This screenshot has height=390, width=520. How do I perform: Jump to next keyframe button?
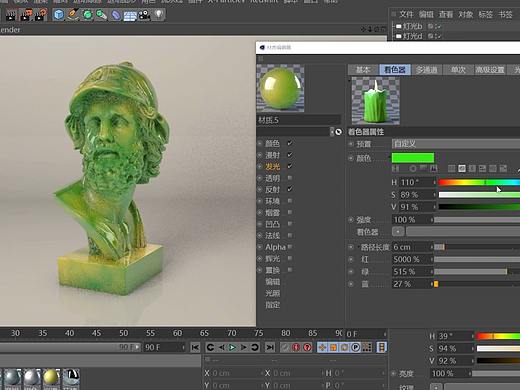255,347
